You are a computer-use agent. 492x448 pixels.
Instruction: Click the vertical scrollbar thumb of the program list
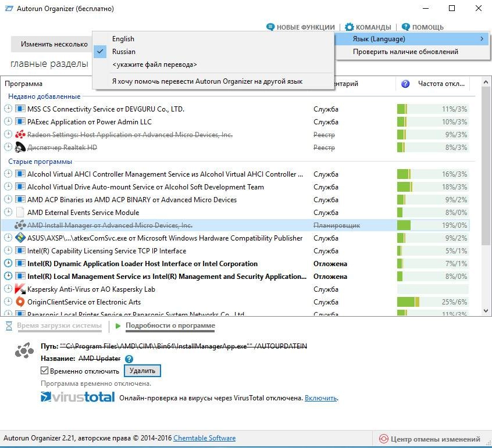coord(486,166)
